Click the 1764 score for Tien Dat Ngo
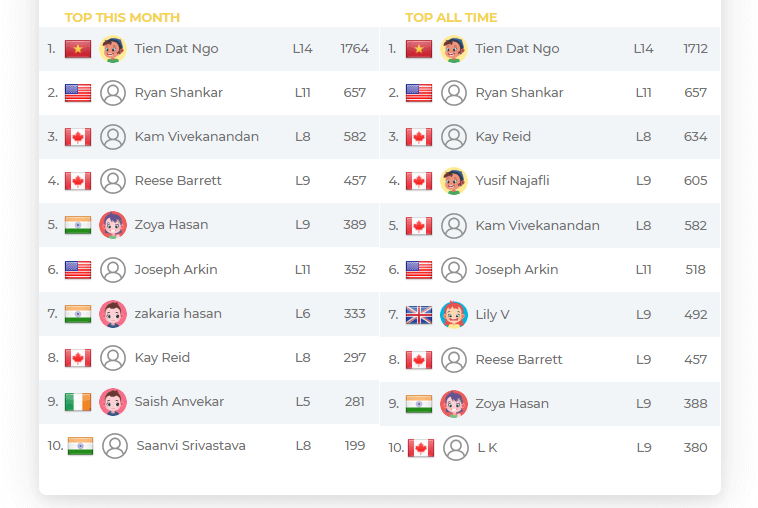This screenshot has width=758, height=508. (x=354, y=49)
